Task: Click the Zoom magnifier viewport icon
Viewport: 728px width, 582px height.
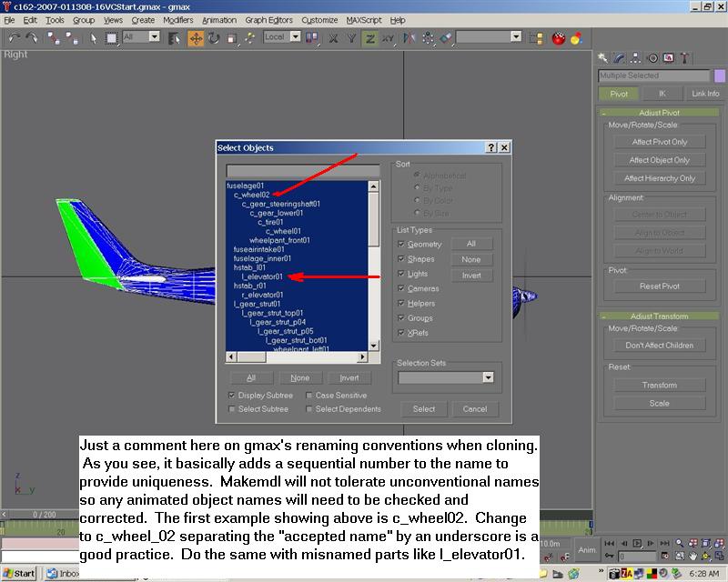Action: pyautogui.click(x=679, y=542)
